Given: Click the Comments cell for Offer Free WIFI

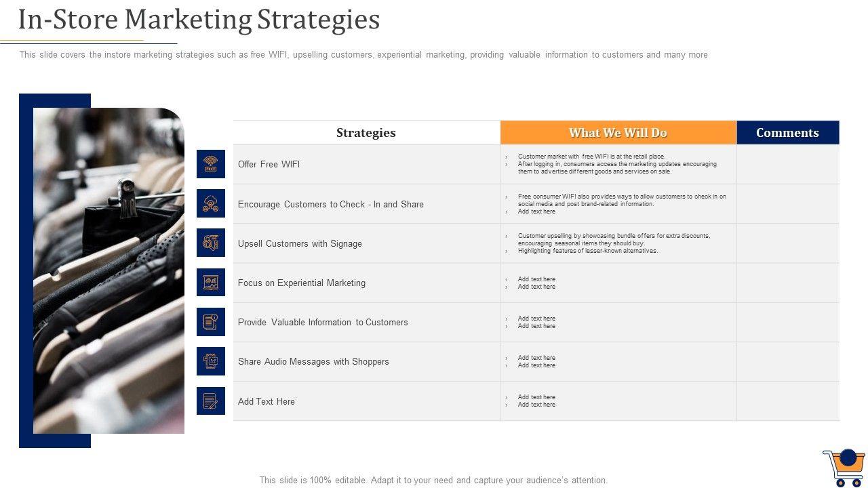Looking at the screenshot, I should [787, 164].
